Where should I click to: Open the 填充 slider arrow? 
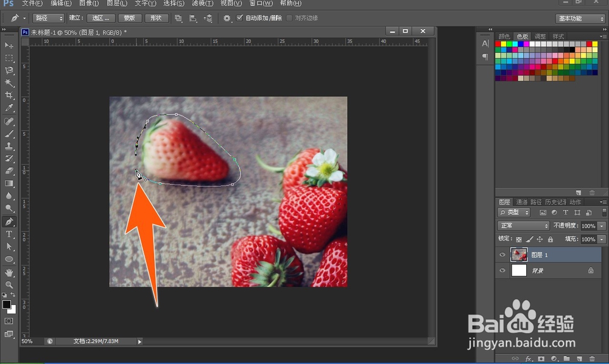click(x=602, y=239)
